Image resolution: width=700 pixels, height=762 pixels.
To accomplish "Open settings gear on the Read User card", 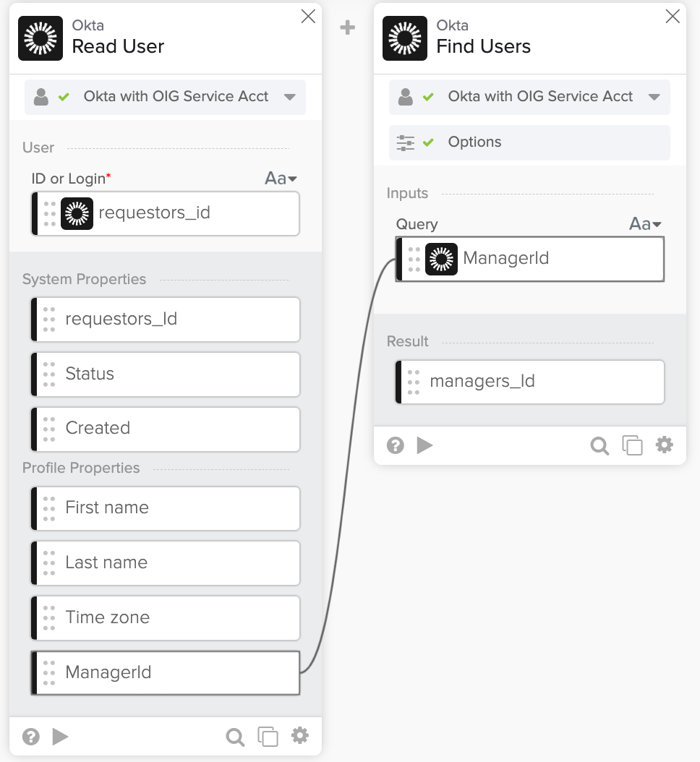I will point(300,736).
